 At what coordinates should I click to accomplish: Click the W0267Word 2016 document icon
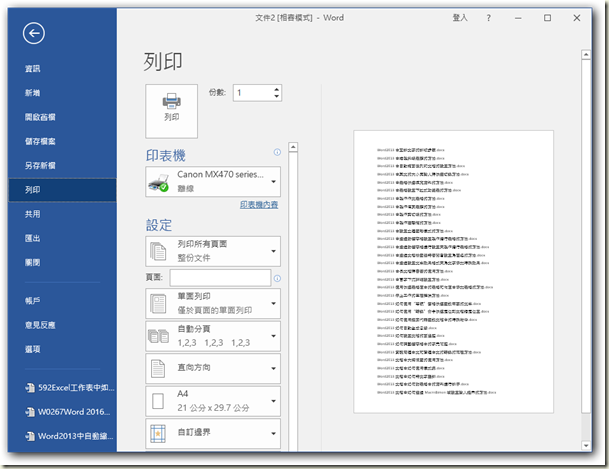point(30,412)
